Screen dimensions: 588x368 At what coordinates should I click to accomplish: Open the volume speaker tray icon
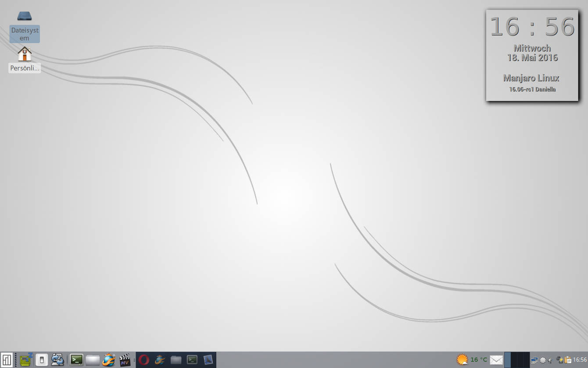click(x=550, y=360)
